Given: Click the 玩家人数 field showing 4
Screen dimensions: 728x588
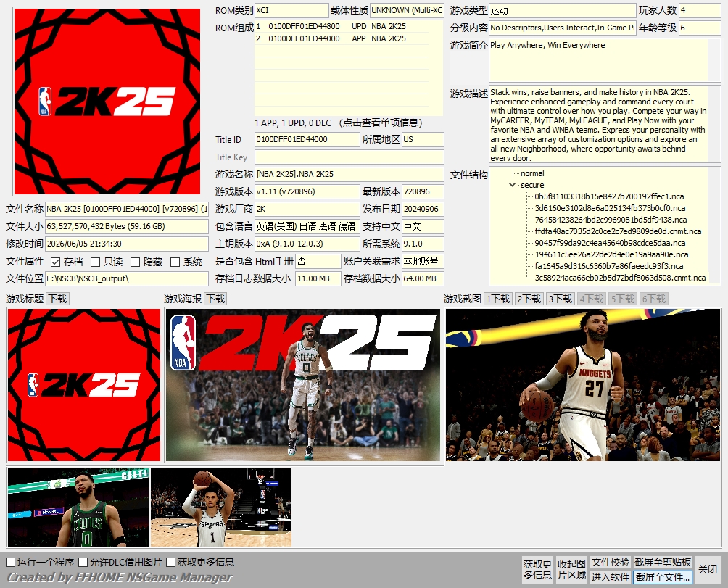Looking at the screenshot, I should coord(700,10).
